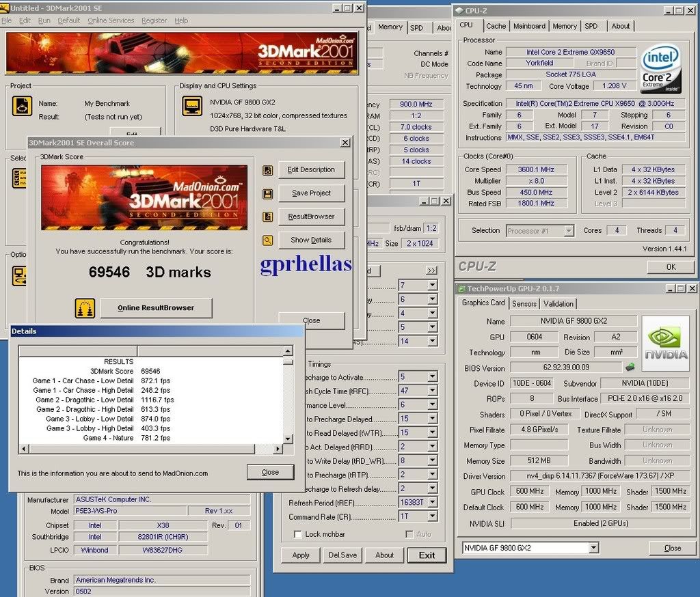Open the Act. Delayed (tRRD) dropdown
Viewport: 700px width, 597px height.
[432, 447]
